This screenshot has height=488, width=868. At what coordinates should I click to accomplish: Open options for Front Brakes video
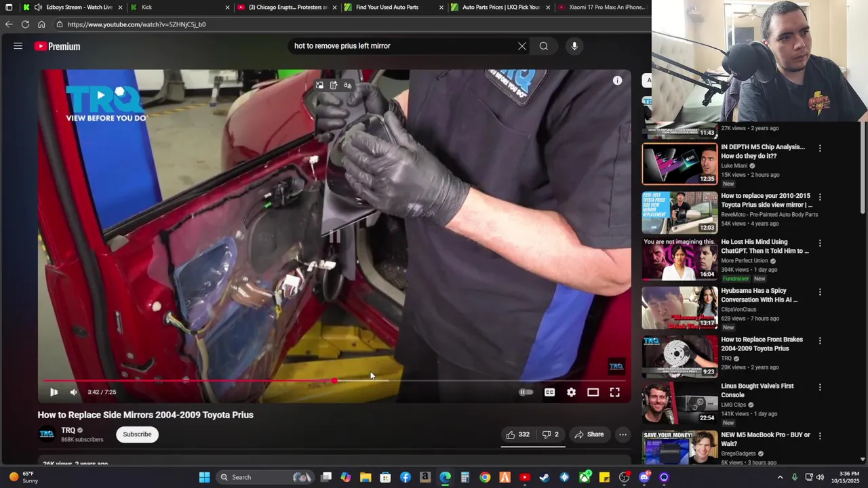(x=820, y=341)
